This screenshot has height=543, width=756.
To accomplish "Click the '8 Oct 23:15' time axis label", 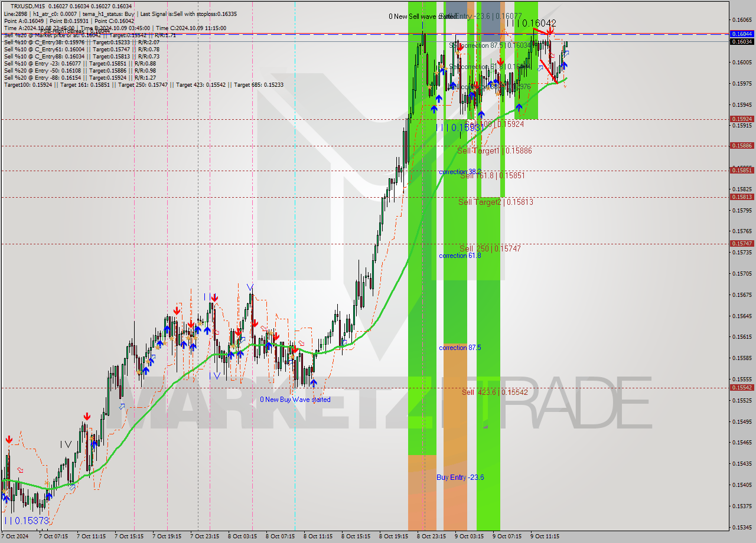I will click(x=431, y=537).
